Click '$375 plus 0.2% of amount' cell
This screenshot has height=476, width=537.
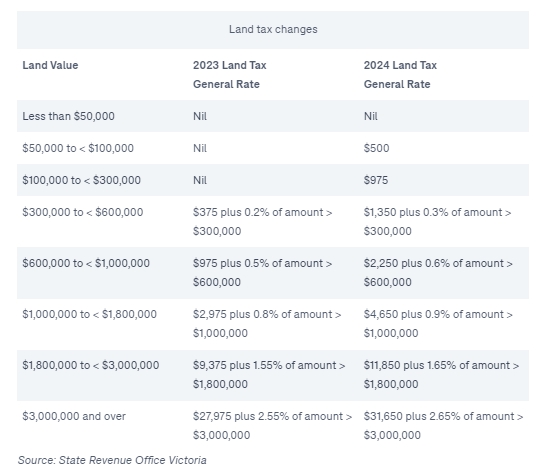point(263,222)
